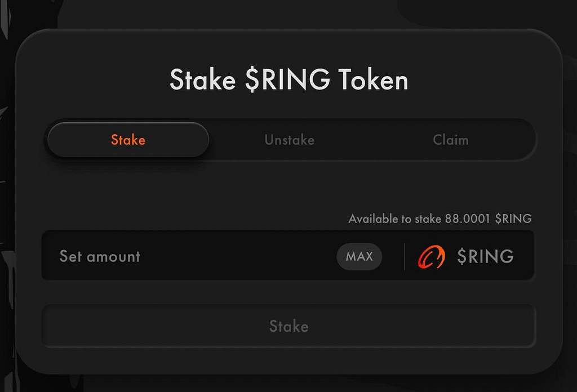Click the red swirl ring emblem
This screenshot has height=392, width=577.
431,257
